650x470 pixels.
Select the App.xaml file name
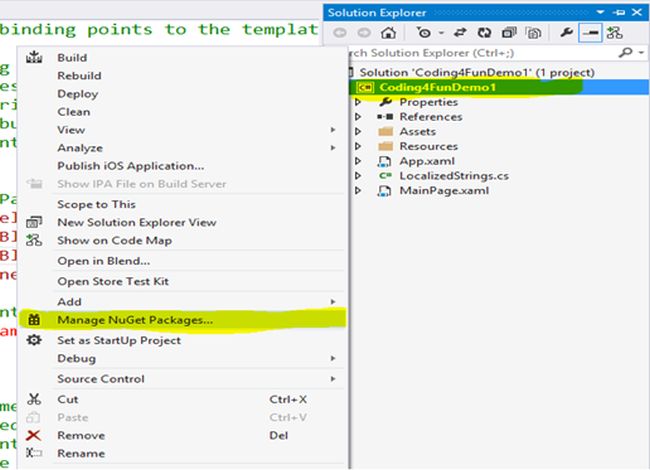coord(427,161)
